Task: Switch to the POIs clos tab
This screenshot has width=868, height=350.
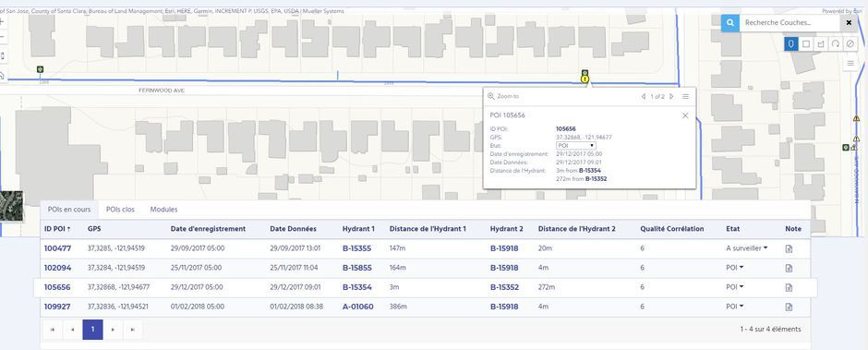Action: pyautogui.click(x=120, y=210)
